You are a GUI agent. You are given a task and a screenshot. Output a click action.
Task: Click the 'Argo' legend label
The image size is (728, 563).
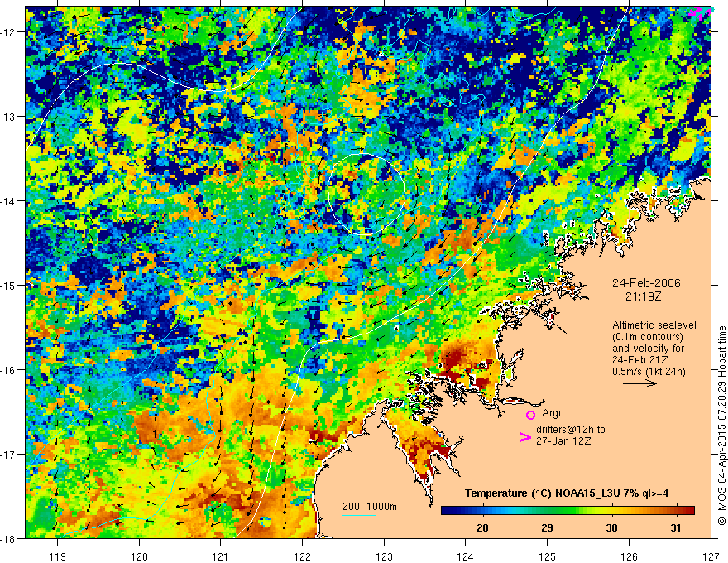point(553,413)
